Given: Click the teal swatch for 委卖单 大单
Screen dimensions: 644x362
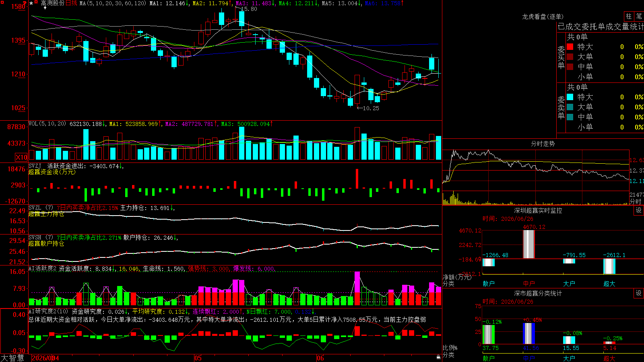Looking at the screenshot, I should (x=570, y=107).
